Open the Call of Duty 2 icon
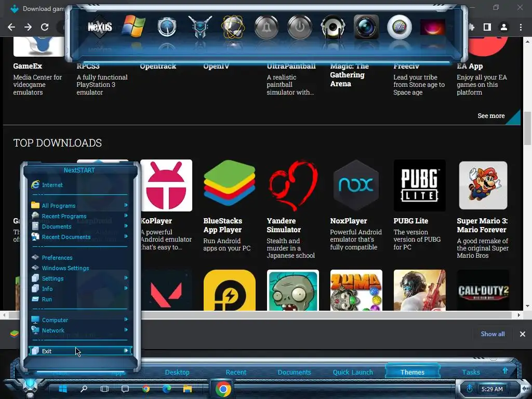 point(483,290)
